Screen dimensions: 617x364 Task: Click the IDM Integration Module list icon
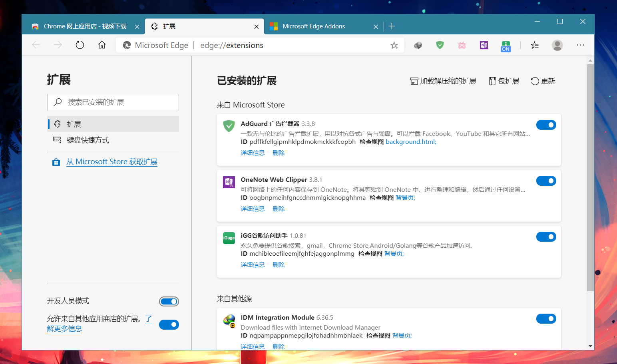click(229, 320)
